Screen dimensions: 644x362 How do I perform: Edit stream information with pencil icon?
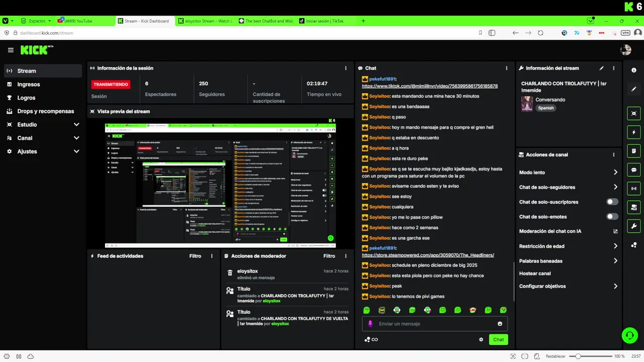(x=602, y=68)
